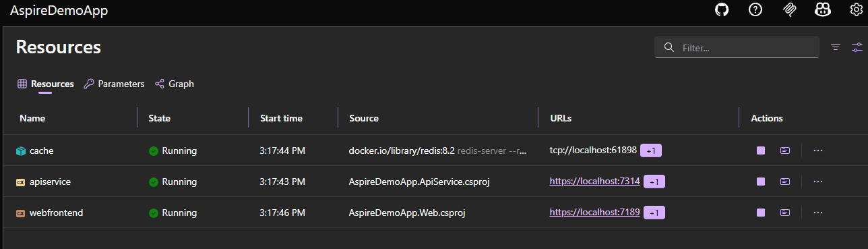Image resolution: width=868 pixels, height=249 pixels.
Task: Expand the +1 URLs badge for apiservice
Action: (654, 182)
